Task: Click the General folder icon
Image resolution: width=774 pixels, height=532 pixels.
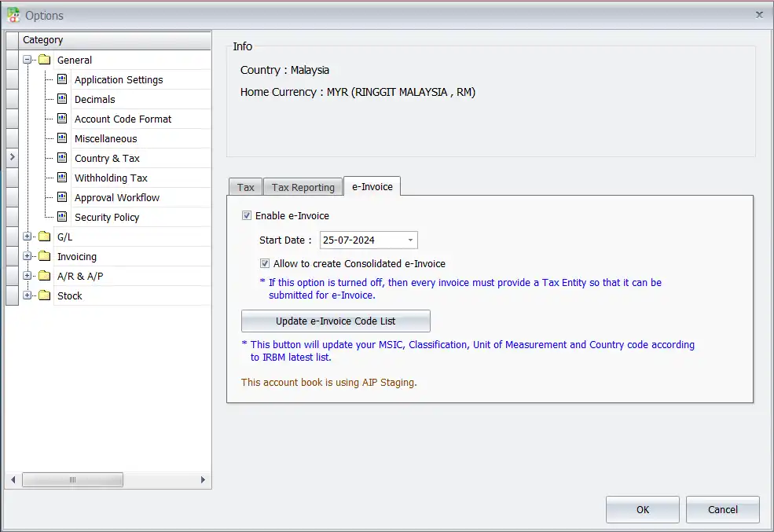Action: 46,60
